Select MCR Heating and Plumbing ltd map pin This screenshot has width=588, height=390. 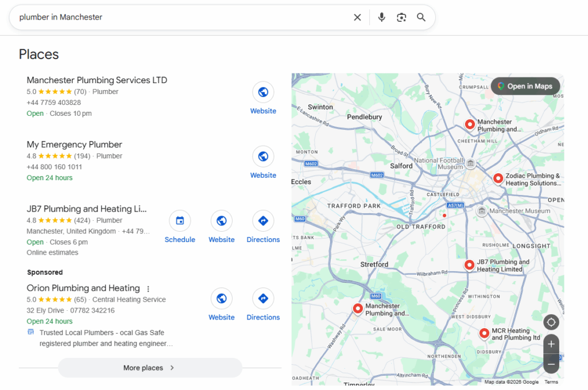coord(484,333)
